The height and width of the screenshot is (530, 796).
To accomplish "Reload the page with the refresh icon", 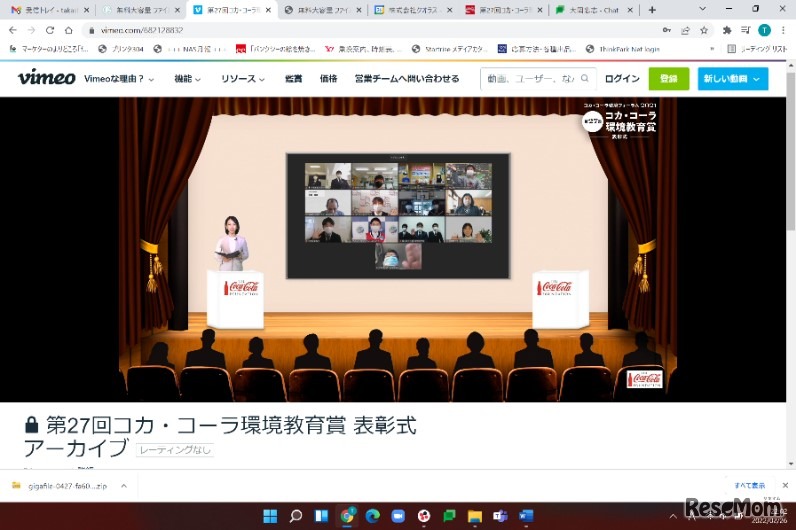I will click(50, 30).
